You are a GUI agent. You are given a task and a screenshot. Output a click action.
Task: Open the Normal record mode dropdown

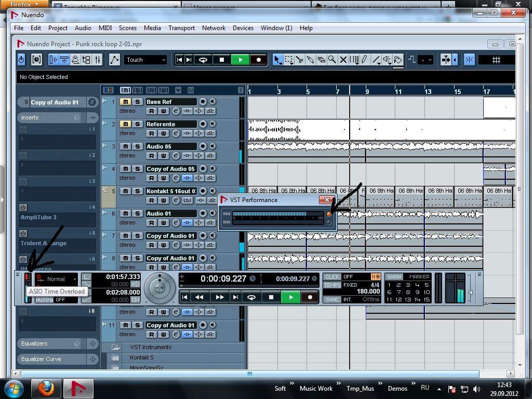pos(56,279)
